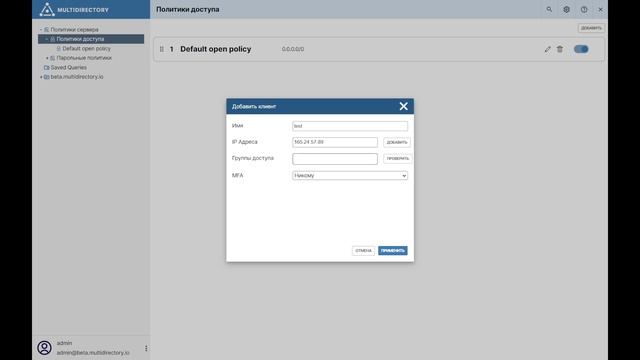Select beta.multidirectory.io in the tree
The width and height of the screenshot is (640, 360).
[x=77, y=77]
